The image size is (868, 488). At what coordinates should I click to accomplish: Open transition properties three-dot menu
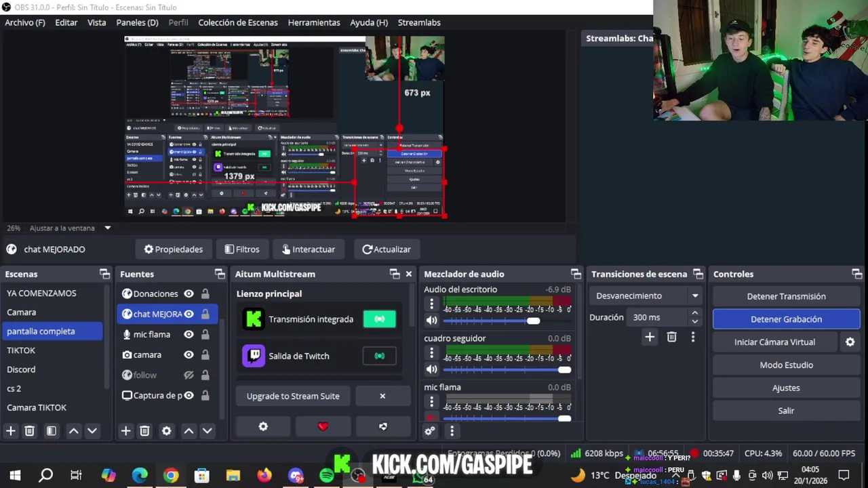[693, 337]
